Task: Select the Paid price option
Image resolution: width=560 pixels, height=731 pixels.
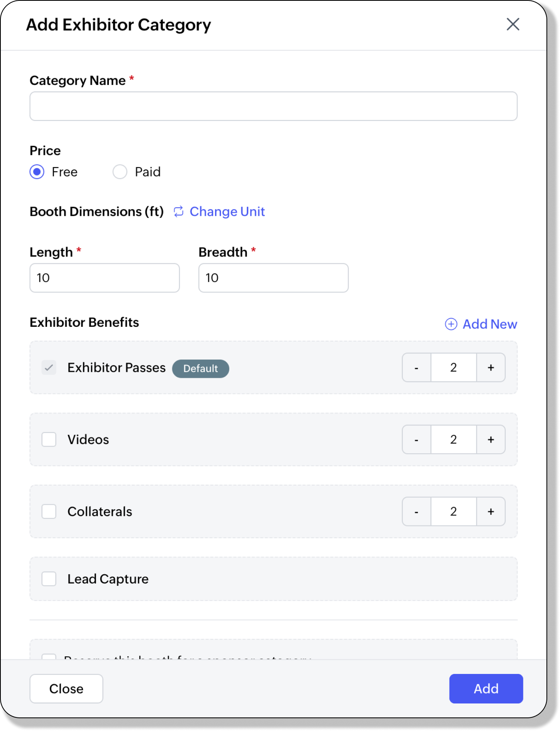Action: (x=120, y=172)
